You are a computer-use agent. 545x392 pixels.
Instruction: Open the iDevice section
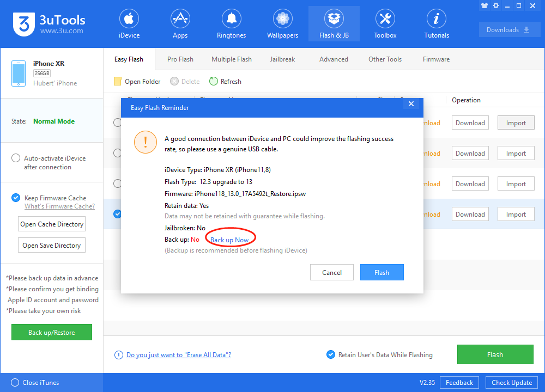[129, 24]
